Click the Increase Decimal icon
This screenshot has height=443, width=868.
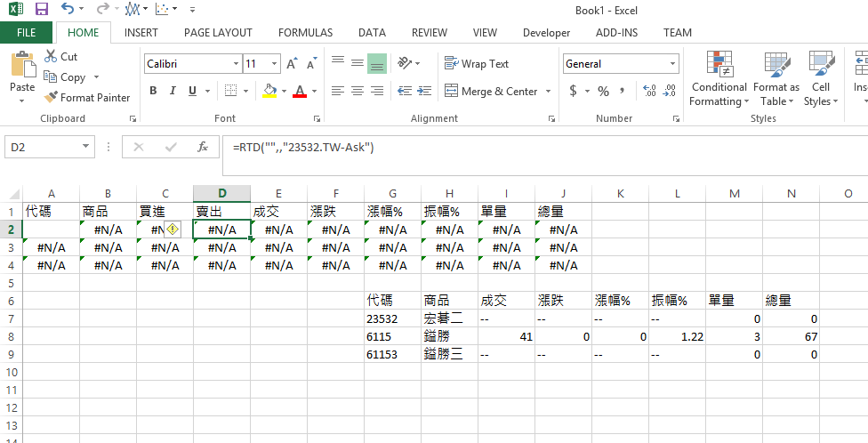649,91
